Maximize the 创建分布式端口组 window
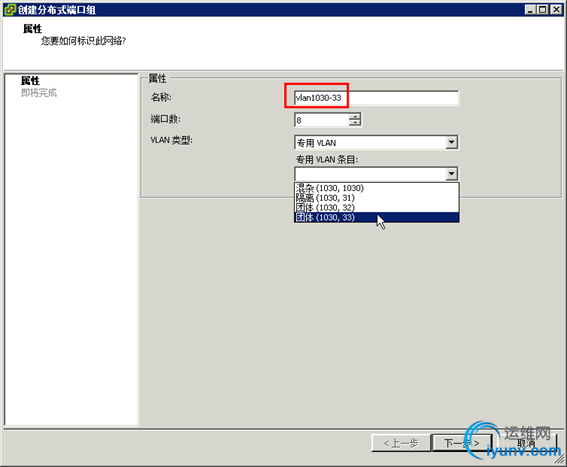 click(543, 9)
